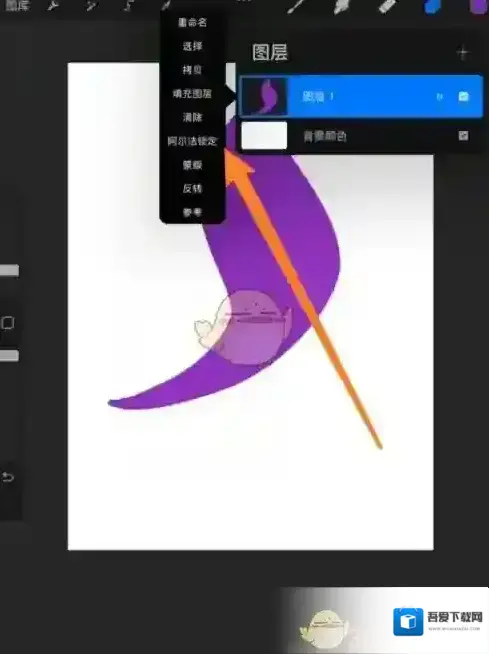Activate the Transform arrow tool

pos(166,5)
